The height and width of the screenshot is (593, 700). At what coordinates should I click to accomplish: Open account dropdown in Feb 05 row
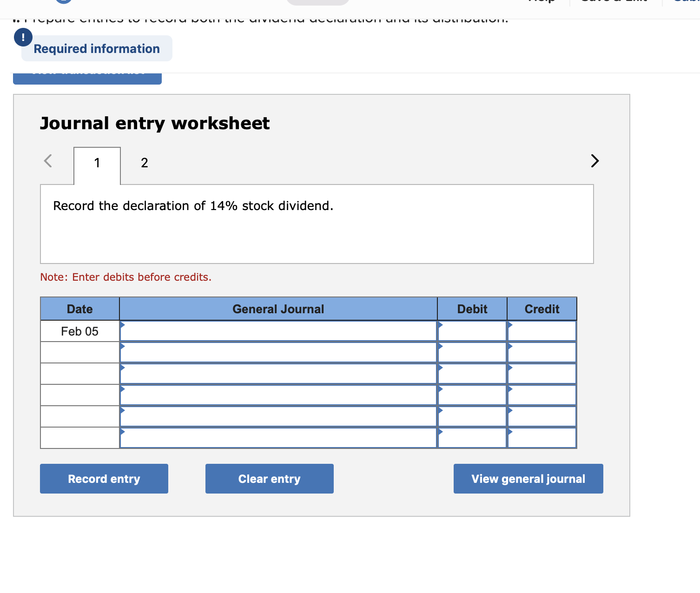[x=278, y=331]
